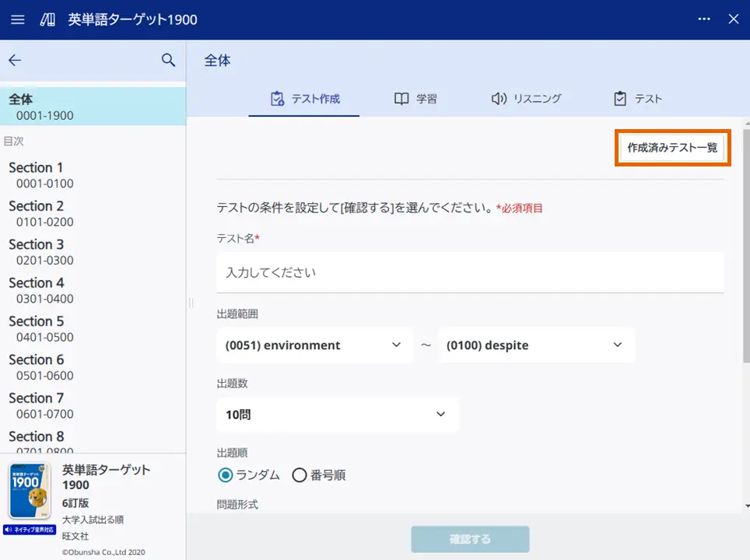Select the テスト作成 pencil-check icon
Image resolution: width=750 pixels, height=560 pixels.
[x=276, y=98]
